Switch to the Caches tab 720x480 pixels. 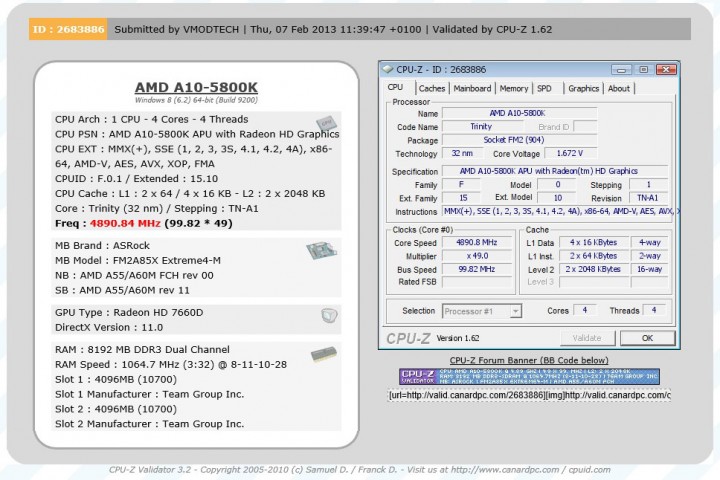tap(432, 88)
